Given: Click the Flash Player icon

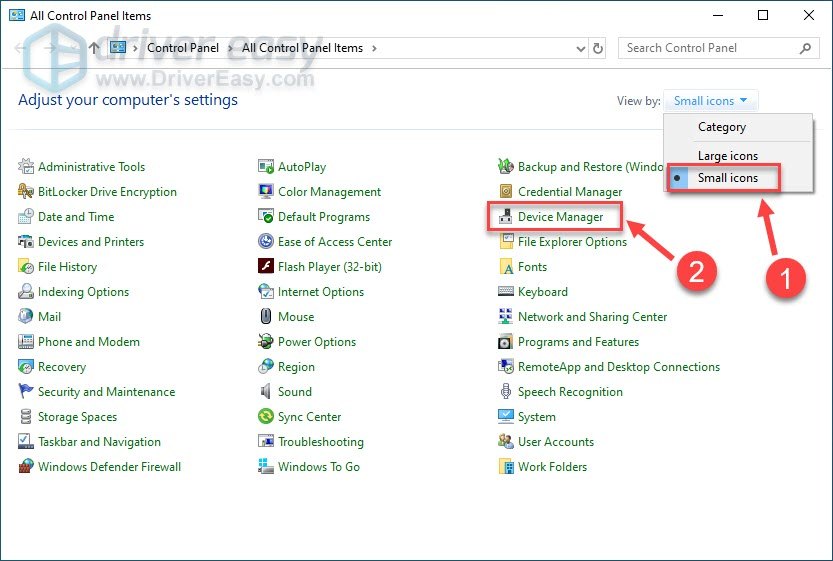Looking at the screenshot, I should click(x=266, y=266).
